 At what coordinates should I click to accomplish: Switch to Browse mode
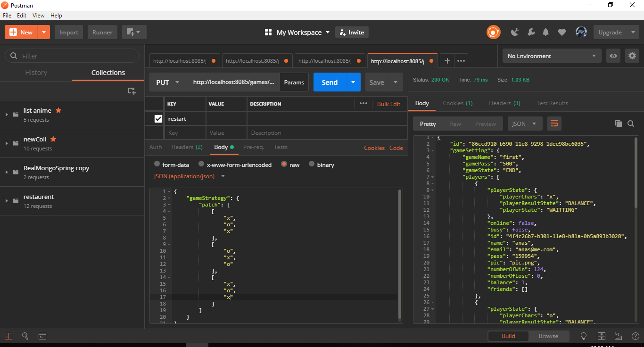(x=548, y=336)
